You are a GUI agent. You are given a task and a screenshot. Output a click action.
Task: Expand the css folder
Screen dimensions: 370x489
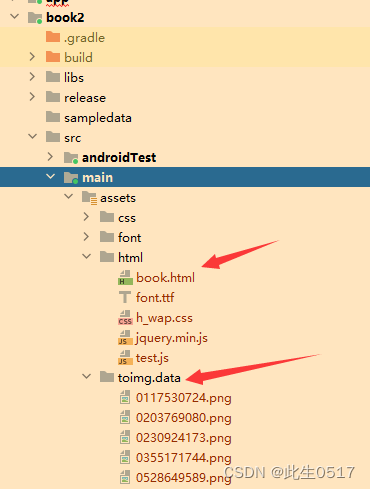tap(86, 217)
